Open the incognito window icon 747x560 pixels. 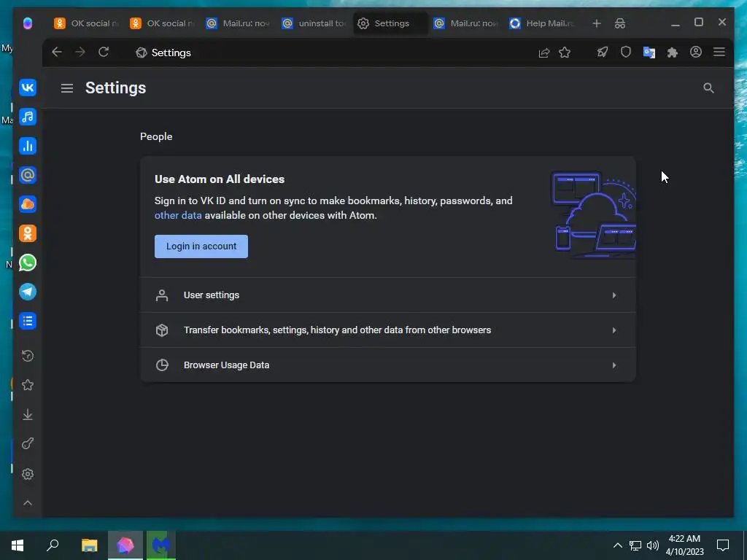pyautogui.click(x=620, y=23)
